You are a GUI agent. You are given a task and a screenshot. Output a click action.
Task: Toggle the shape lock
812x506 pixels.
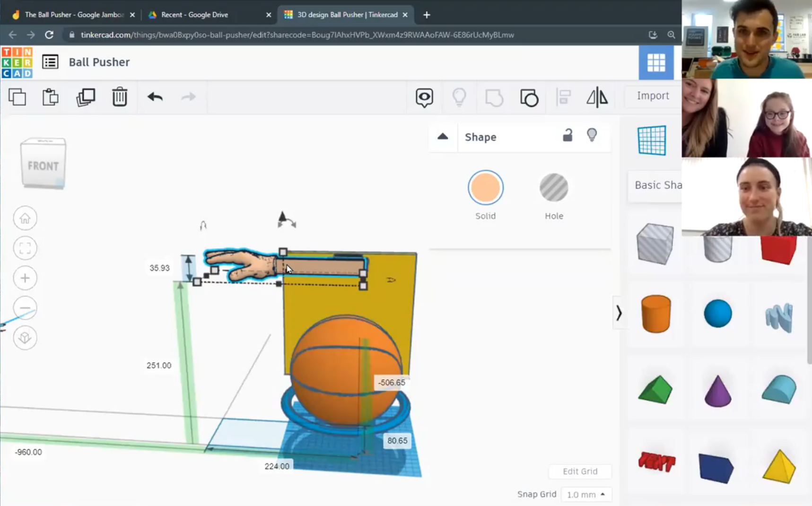point(568,136)
